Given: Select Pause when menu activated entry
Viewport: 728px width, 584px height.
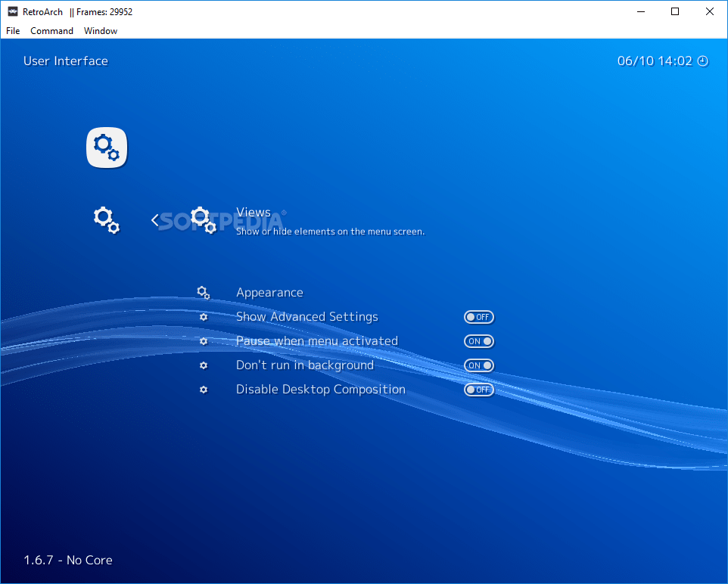Looking at the screenshot, I should click(x=317, y=340).
